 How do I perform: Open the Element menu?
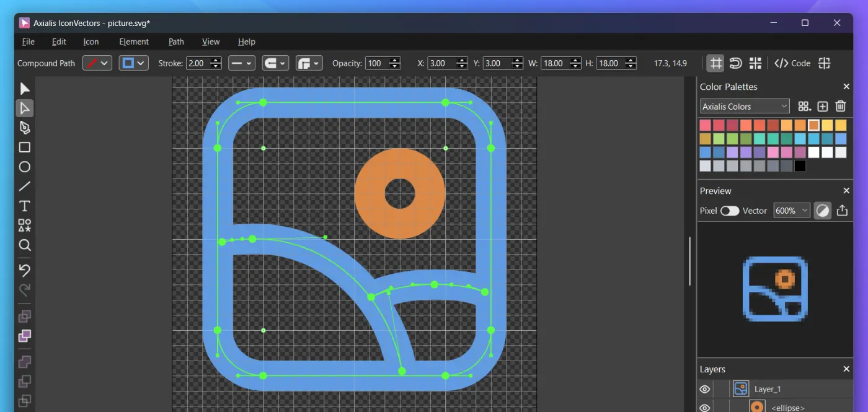pos(134,42)
